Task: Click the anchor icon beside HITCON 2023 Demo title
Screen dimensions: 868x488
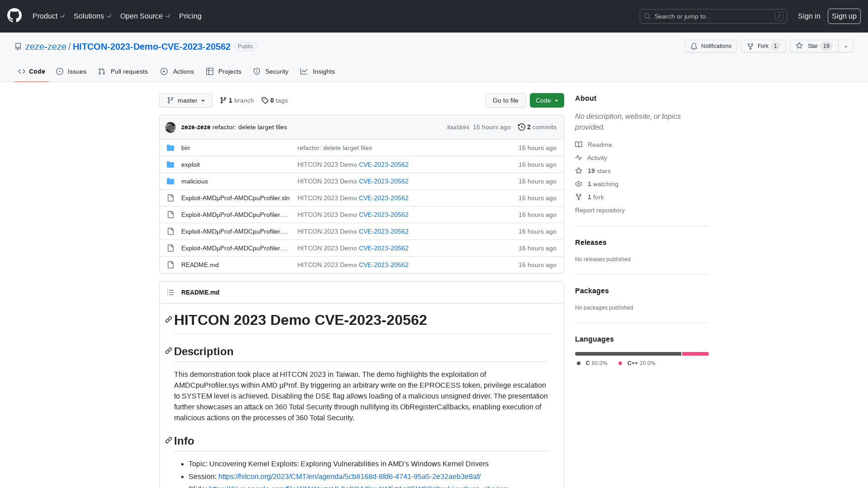Action: [169, 320]
